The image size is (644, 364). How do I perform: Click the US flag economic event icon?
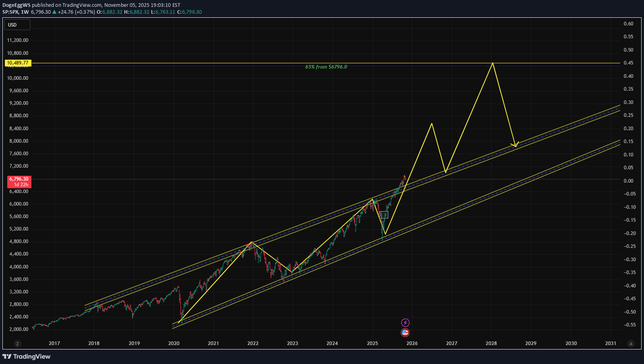click(405, 333)
